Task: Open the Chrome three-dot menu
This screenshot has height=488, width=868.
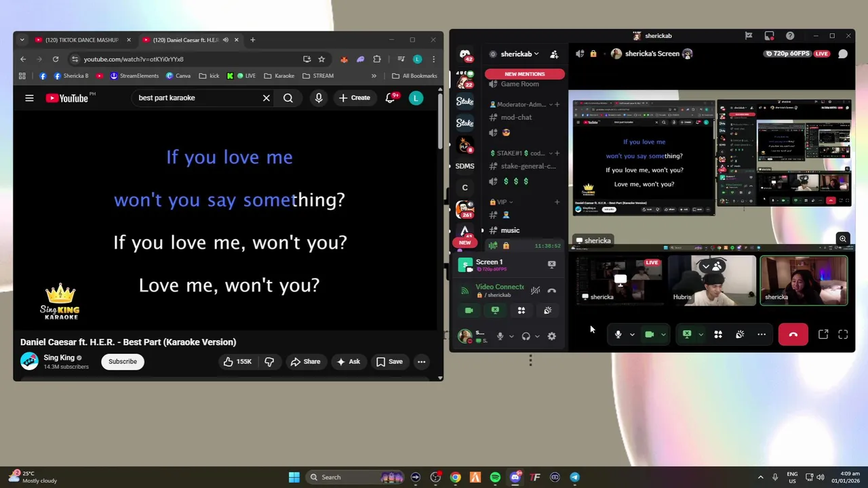Action: point(433,59)
